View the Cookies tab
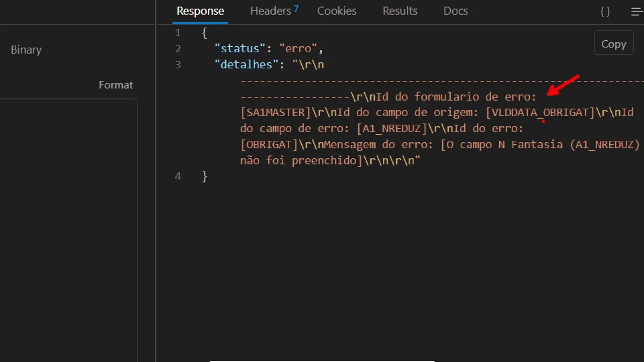Screen dimensions: 644x362 [336, 11]
